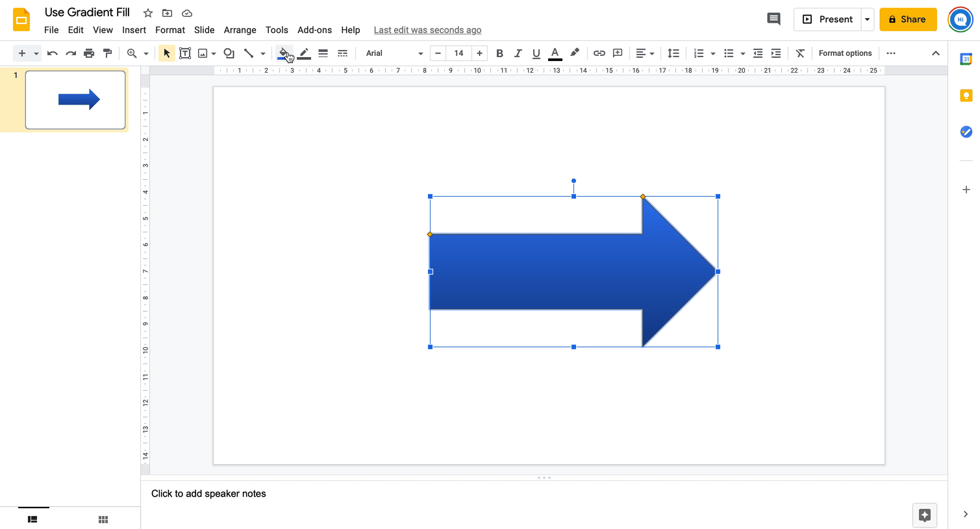Toggle Underline formatting
This screenshot has width=980, height=529.
tap(536, 53)
